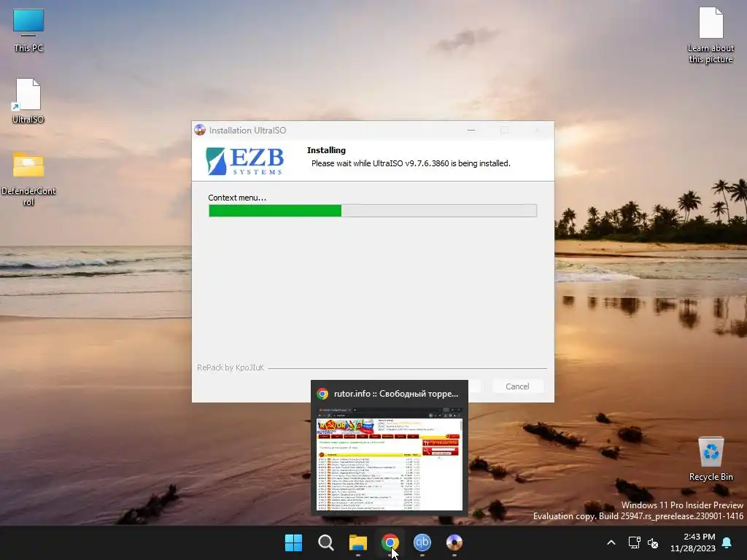Open File Explorer from the taskbar
The width and height of the screenshot is (747, 560).
click(x=357, y=542)
